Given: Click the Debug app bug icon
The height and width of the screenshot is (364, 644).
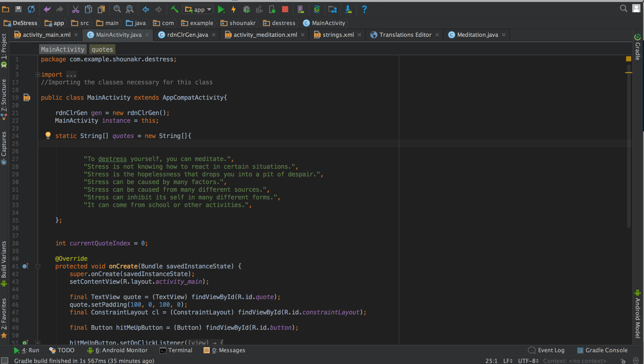Looking at the screenshot, I should 246,10.
